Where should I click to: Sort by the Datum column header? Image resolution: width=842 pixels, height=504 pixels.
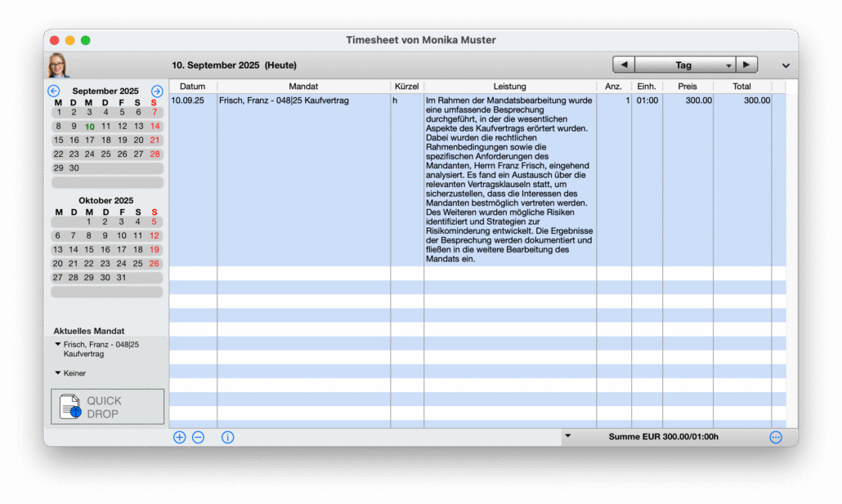[193, 86]
